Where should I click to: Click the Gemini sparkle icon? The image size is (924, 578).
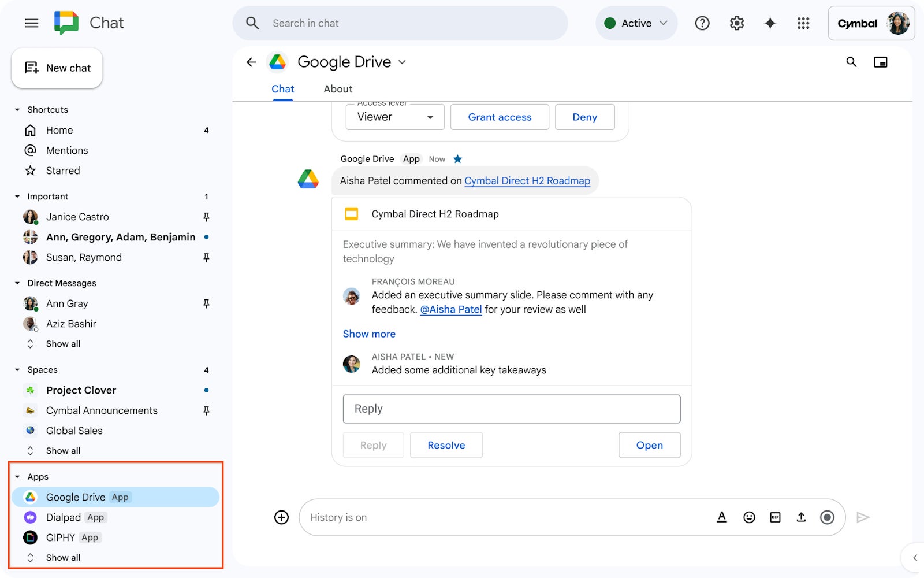coord(770,23)
